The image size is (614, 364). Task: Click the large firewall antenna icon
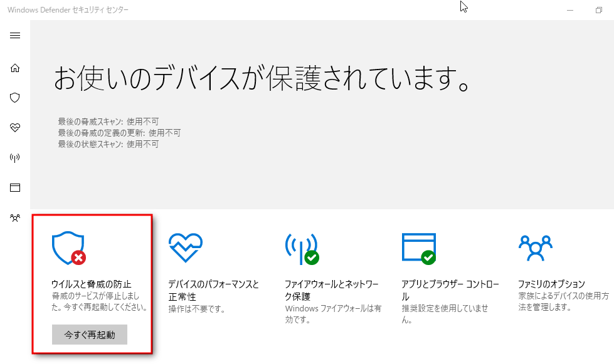click(302, 249)
